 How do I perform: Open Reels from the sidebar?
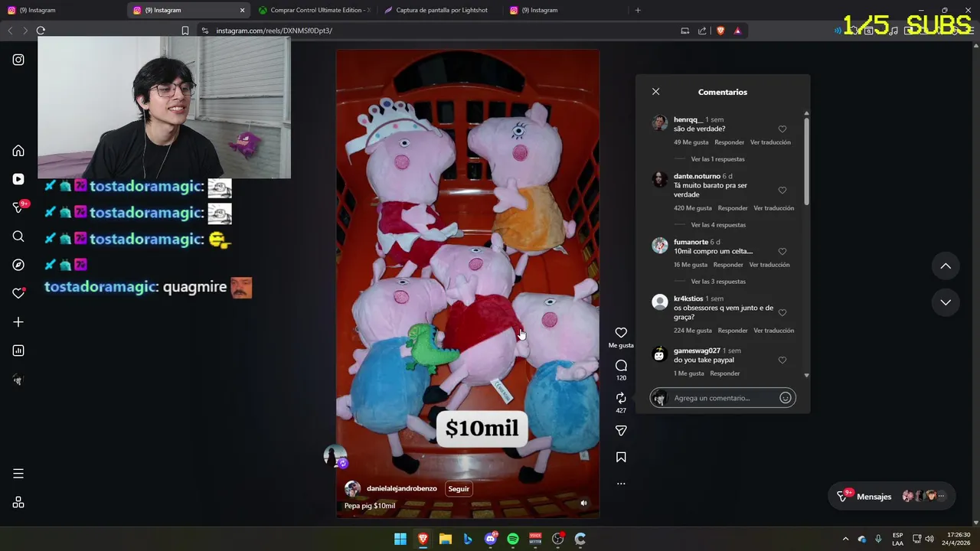[x=18, y=179]
